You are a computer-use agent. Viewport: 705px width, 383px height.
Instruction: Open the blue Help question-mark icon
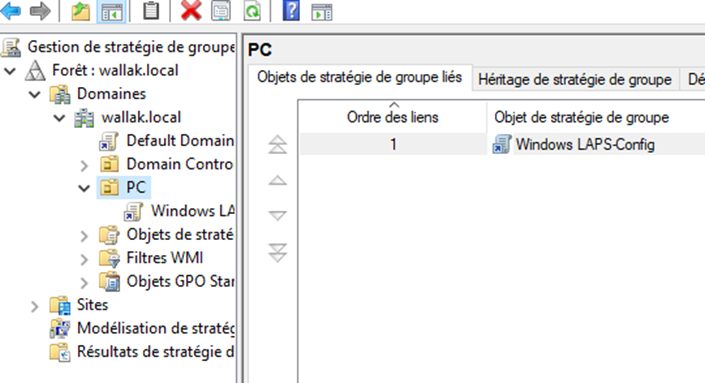(x=291, y=11)
